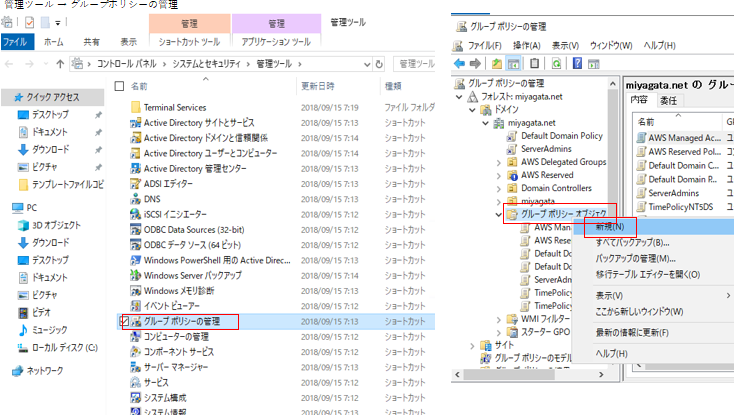This screenshot has height=415, width=734.
Task: Click GPMC tree horizontal scrollbar right arrow
Action: pos(601,374)
